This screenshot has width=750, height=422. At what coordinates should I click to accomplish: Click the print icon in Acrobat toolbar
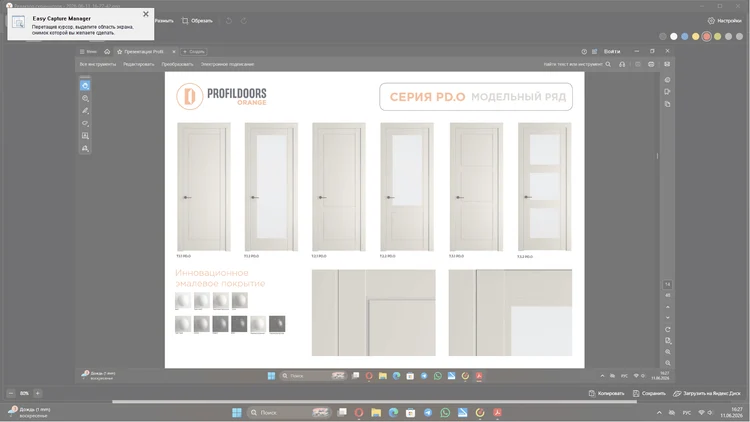pyautogui.click(x=651, y=64)
